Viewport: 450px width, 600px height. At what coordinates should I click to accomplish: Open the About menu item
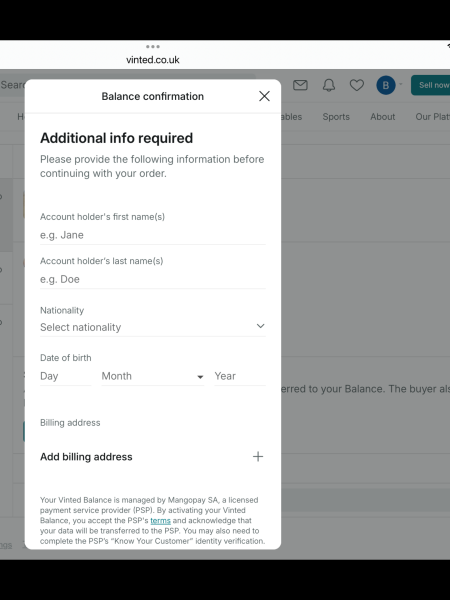click(x=383, y=117)
